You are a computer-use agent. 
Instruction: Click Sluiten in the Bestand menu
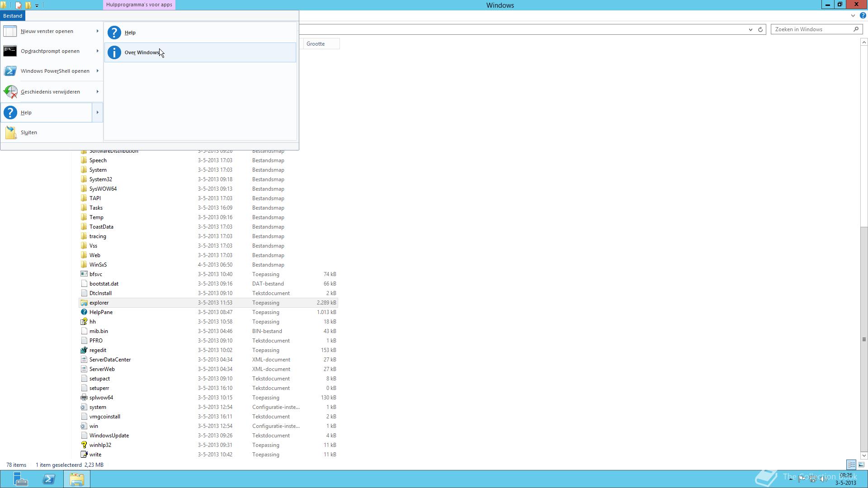click(52, 132)
